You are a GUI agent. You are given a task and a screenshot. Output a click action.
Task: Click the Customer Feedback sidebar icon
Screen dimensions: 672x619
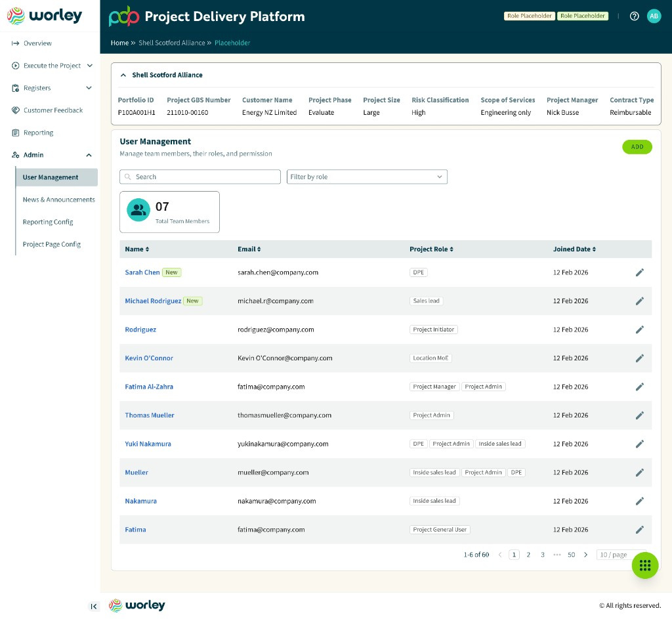tap(16, 110)
